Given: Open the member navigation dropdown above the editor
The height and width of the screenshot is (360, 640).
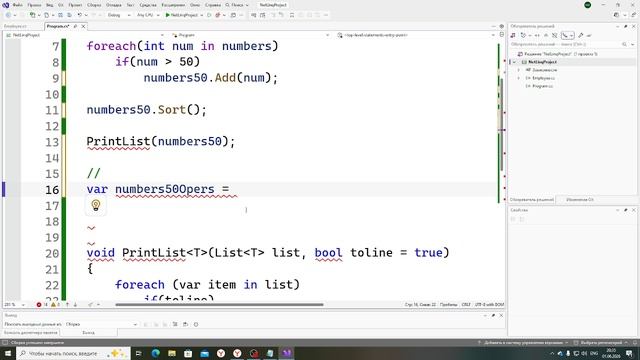Looking at the screenshot, I should pyautogui.click(x=416, y=35).
